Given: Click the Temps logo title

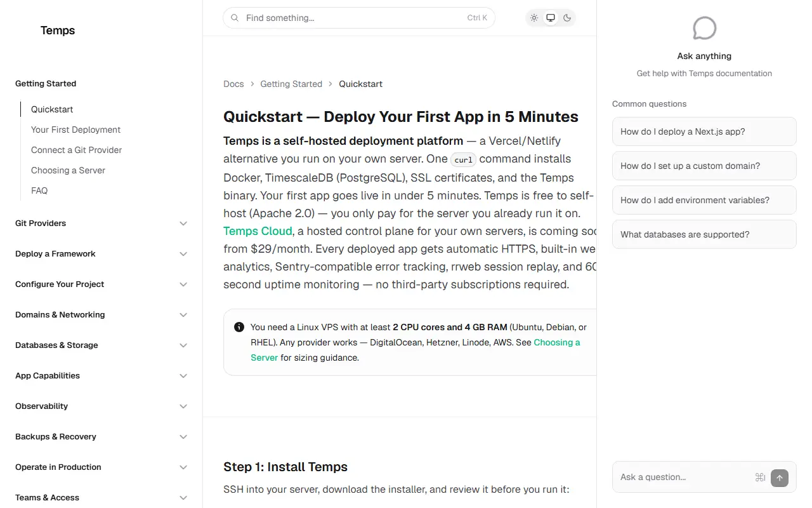Looking at the screenshot, I should pos(58,30).
